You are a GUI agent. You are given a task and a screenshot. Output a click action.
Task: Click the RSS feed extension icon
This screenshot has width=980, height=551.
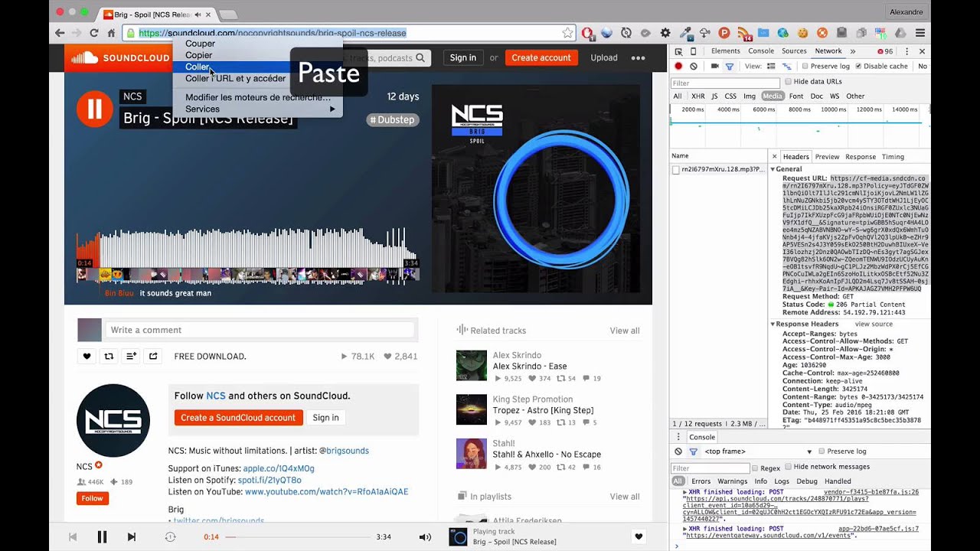pyautogui.click(x=743, y=33)
